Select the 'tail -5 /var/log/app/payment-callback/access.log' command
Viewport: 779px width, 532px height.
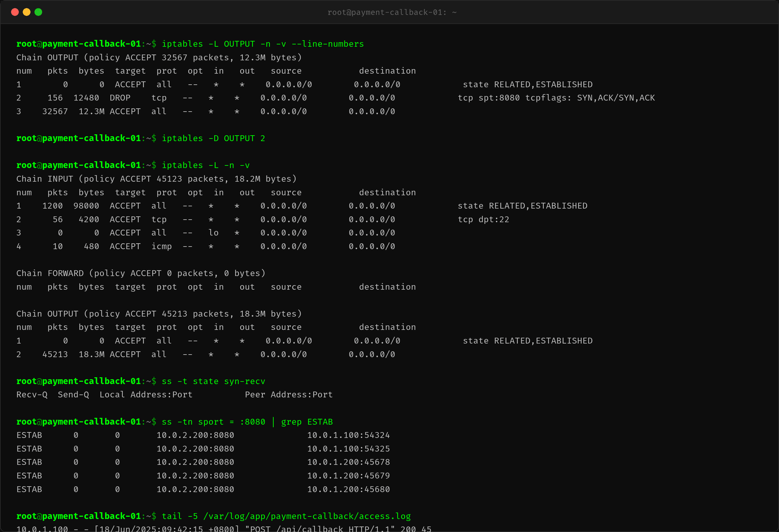pyautogui.click(x=286, y=516)
